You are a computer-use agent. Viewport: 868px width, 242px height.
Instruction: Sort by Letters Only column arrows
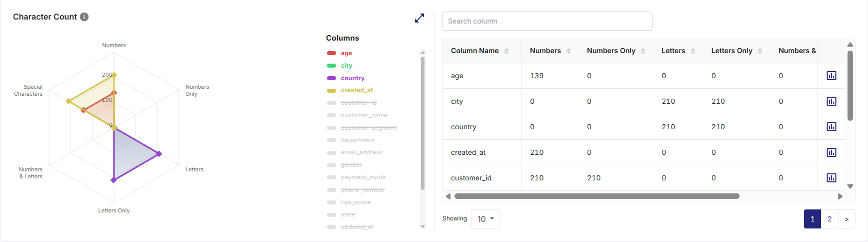click(x=760, y=51)
